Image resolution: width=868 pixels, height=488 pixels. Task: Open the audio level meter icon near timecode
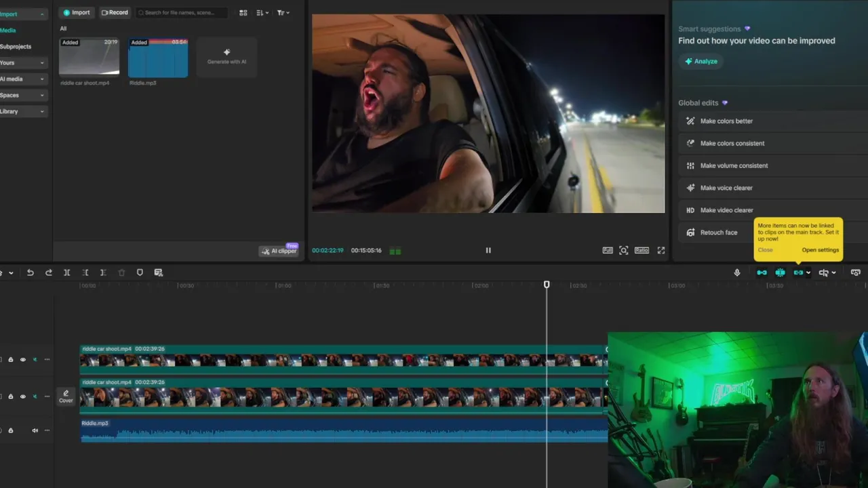click(395, 251)
